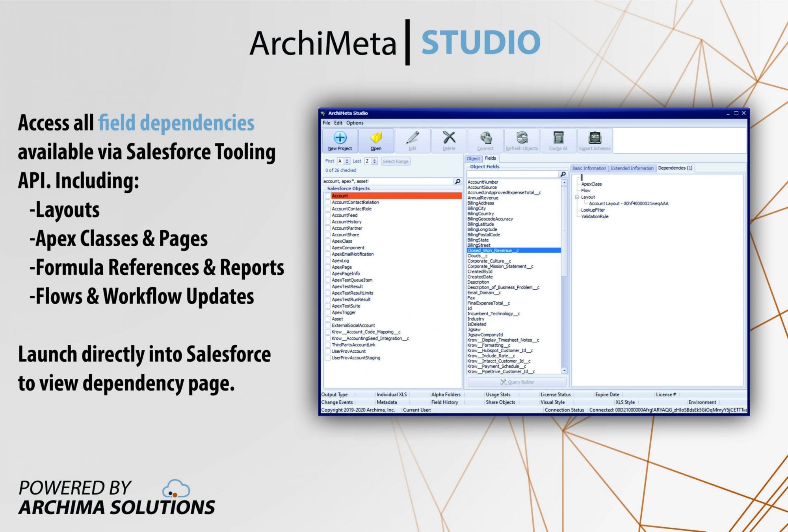Enable the Asset object checkbox
This screenshot has width=788, height=532.
tap(327, 319)
